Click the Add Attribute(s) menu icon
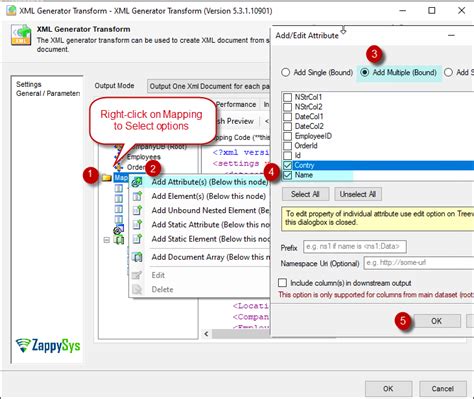The width and height of the screenshot is (474, 399). [x=137, y=182]
